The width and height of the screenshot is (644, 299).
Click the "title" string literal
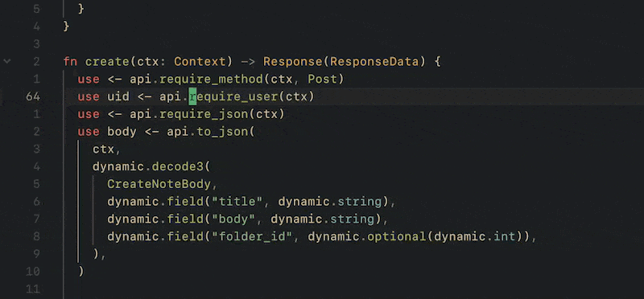point(241,202)
